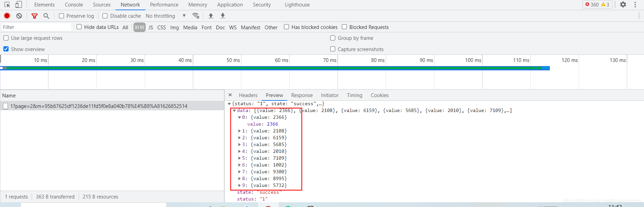The width and height of the screenshot is (644, 207).
Task: Open the Lighthouse panel
Action: coord(297,5)
